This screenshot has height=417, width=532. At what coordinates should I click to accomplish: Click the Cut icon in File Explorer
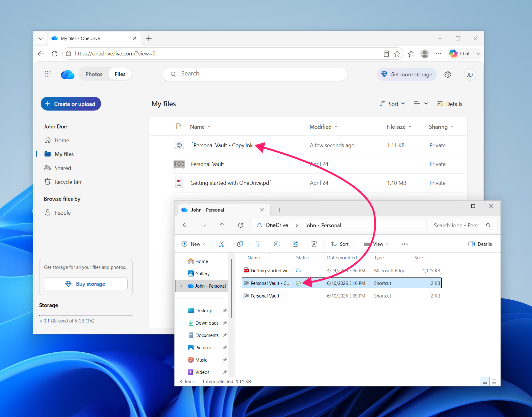pyautogui.click(x=221, y=244)
